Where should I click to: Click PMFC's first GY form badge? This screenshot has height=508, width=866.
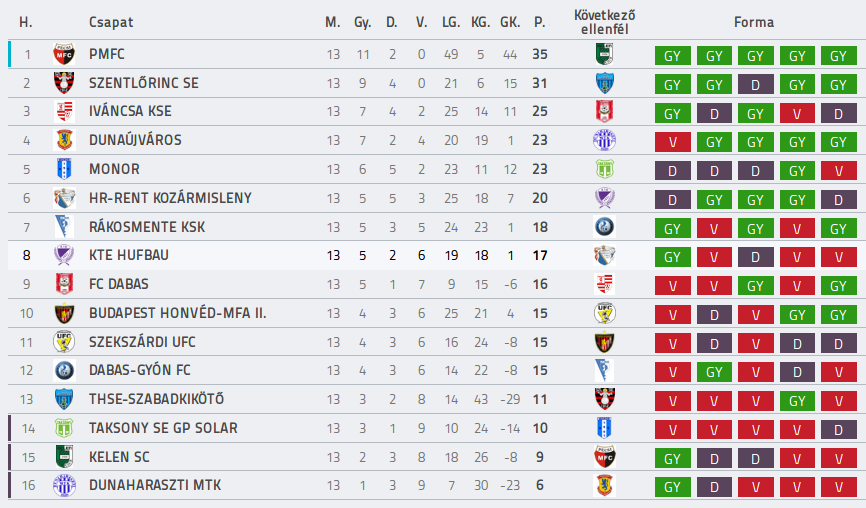coord(672,56)
